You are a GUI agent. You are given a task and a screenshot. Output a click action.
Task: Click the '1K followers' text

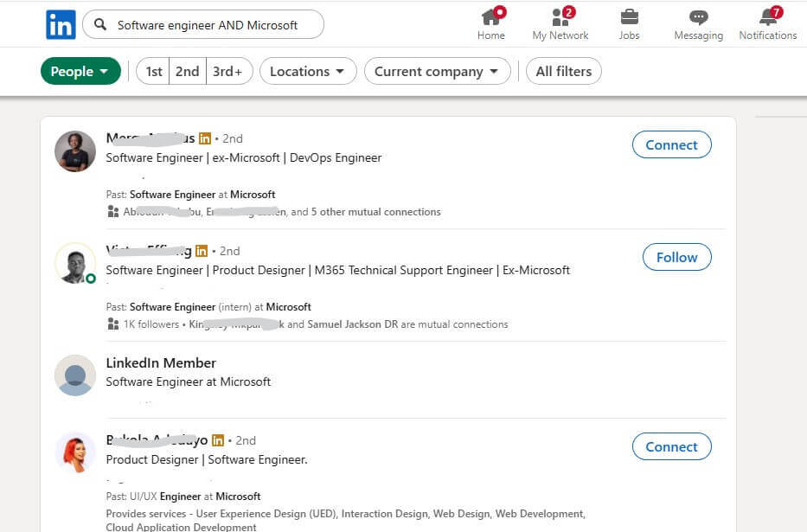point(151,324)
